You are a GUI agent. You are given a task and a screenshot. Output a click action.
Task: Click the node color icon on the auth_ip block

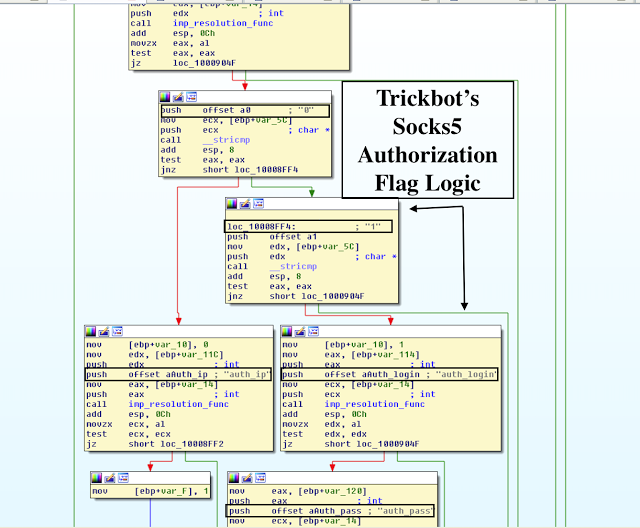(92, 330)
